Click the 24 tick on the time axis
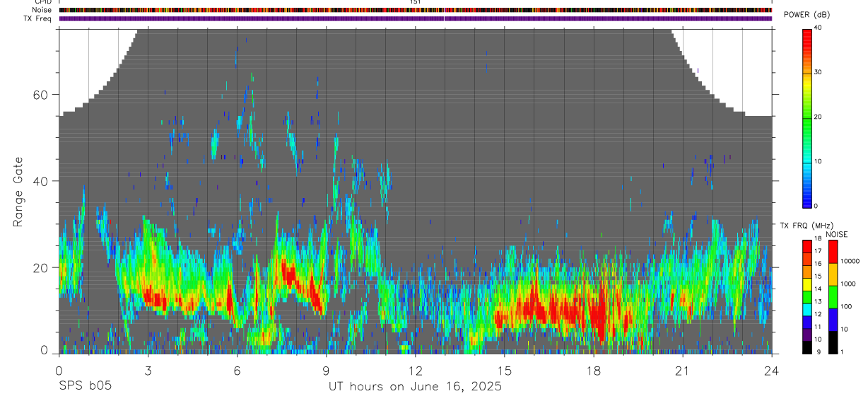The height and width of the screenshot is (401, 868). (772, 371)
